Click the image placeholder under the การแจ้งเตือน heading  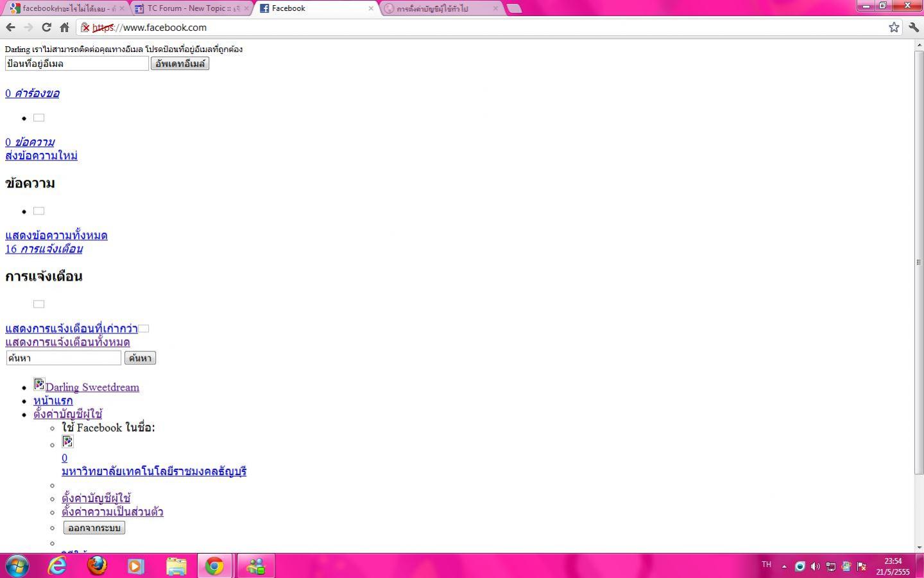[39, 304]
